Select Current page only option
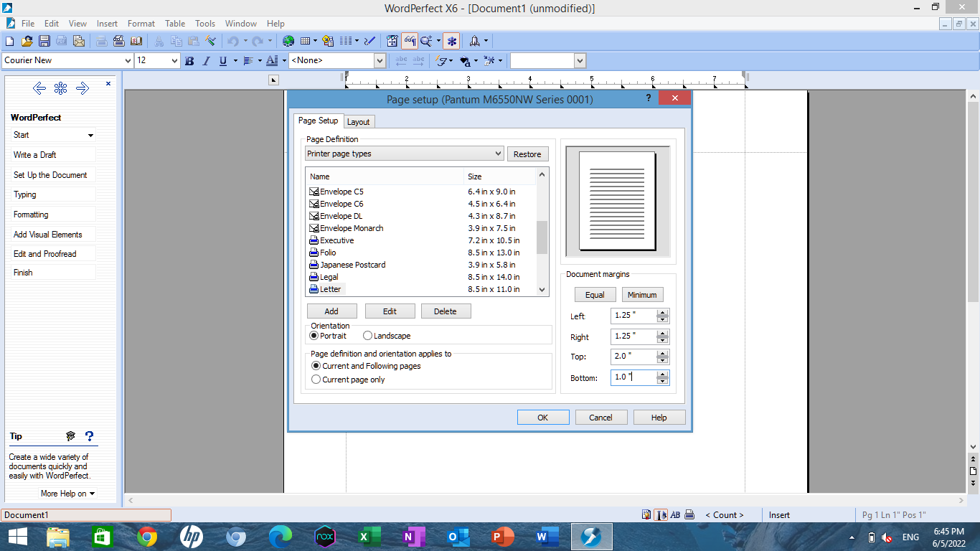Viewport: 980px width, 551px height. pos(316,380)
